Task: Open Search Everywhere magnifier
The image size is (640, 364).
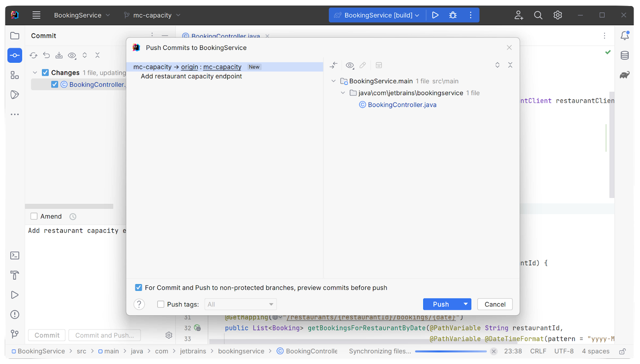Action: pyautogui.click(x=538, y=15)
